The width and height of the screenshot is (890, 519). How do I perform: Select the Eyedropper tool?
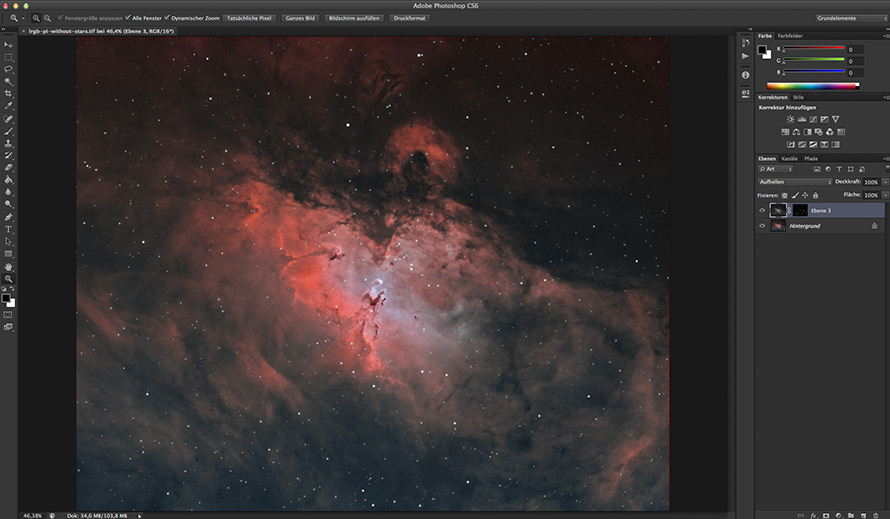(9, 106)
